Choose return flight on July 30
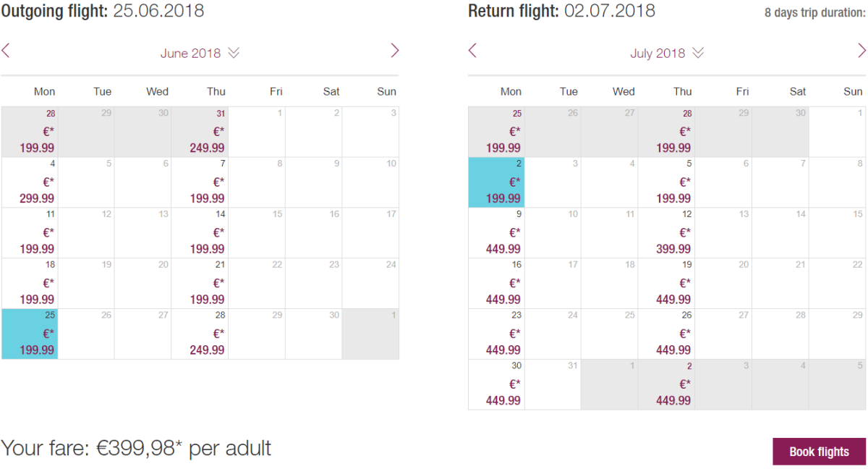The width and height of the screenshot is (868, 469). [496, 385]
